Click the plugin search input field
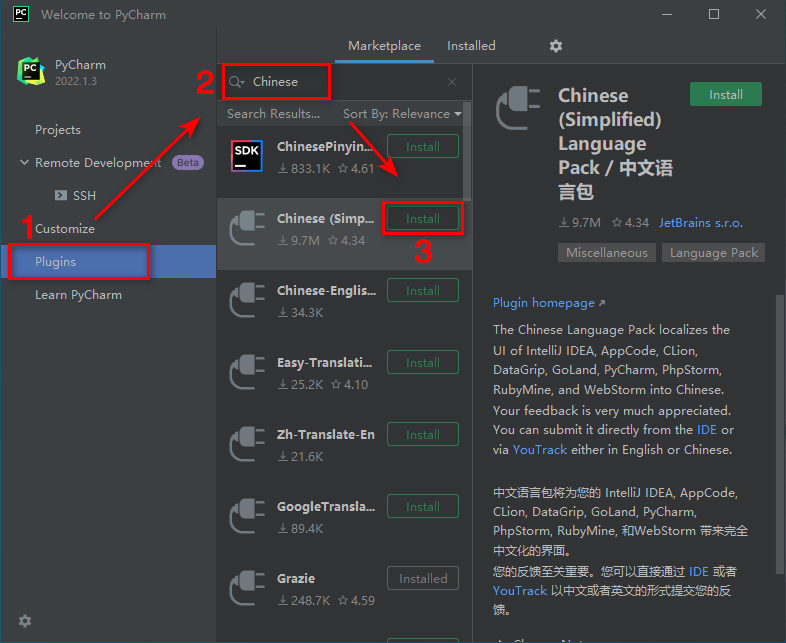The width and height of the screenshot is (786, 643). (346, 82)
